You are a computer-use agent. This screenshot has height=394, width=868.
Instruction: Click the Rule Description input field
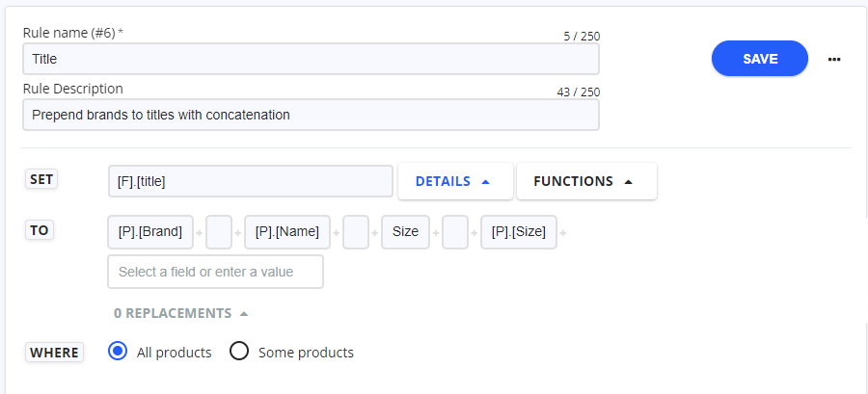(311, 115)
